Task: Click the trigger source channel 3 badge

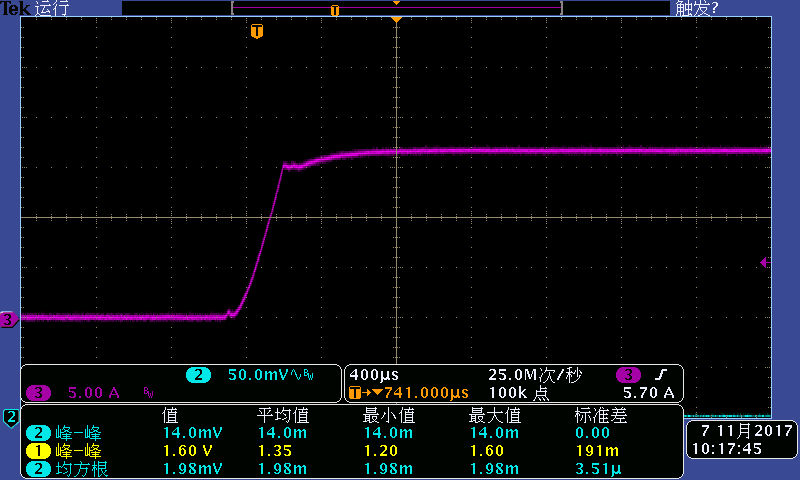Action: click(628, 375)
